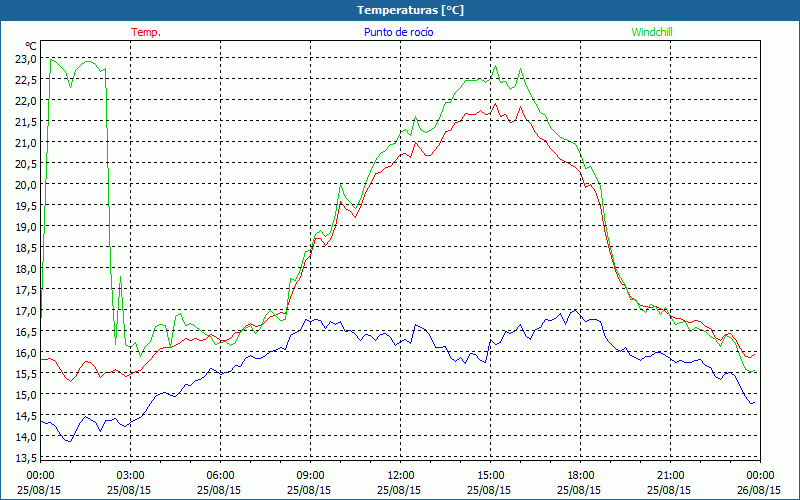Click the 13,5 y-axis value
Screen dimensions: 800x500
(x=26, y=457)
